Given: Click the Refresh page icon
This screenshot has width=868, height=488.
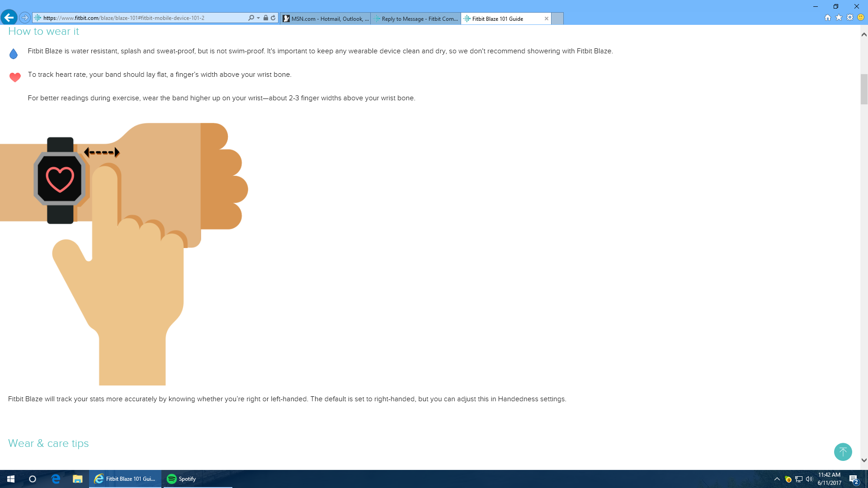Looking at the screenshot, I should pyautogui.click(x=273, y=18).
